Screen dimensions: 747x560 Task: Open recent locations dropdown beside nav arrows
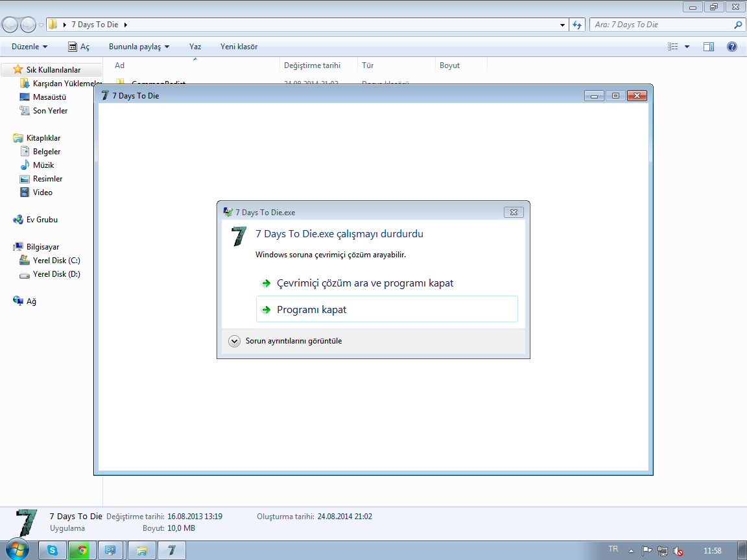[x=41, y=25]
